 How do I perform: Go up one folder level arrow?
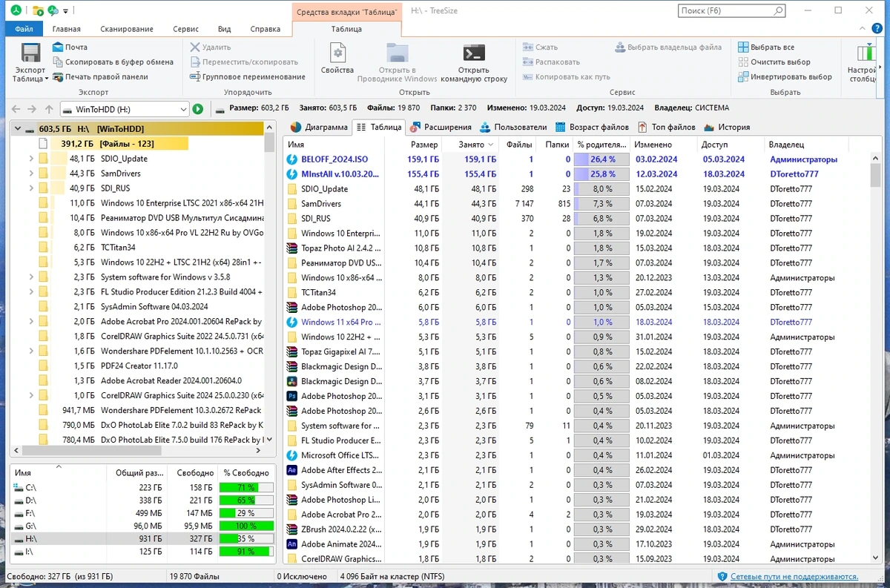[49, 109]
